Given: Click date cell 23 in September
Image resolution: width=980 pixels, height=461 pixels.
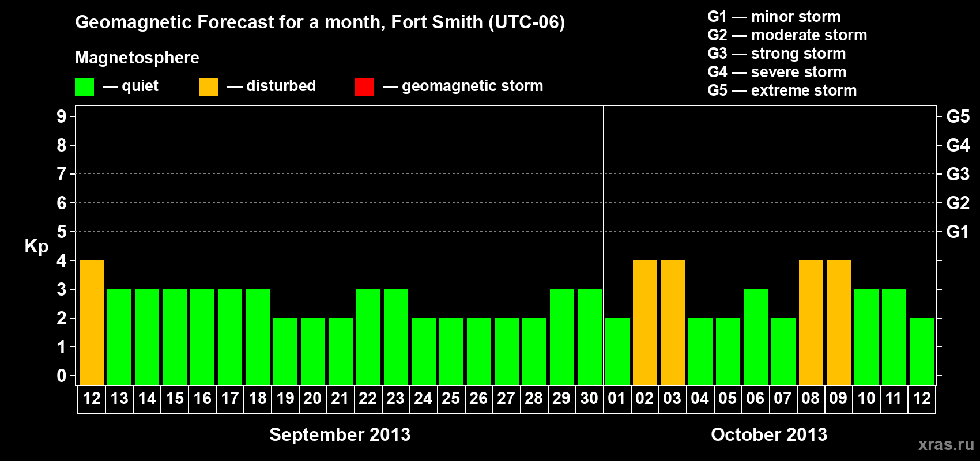Looking at the screenshot, I should point(396,399).
